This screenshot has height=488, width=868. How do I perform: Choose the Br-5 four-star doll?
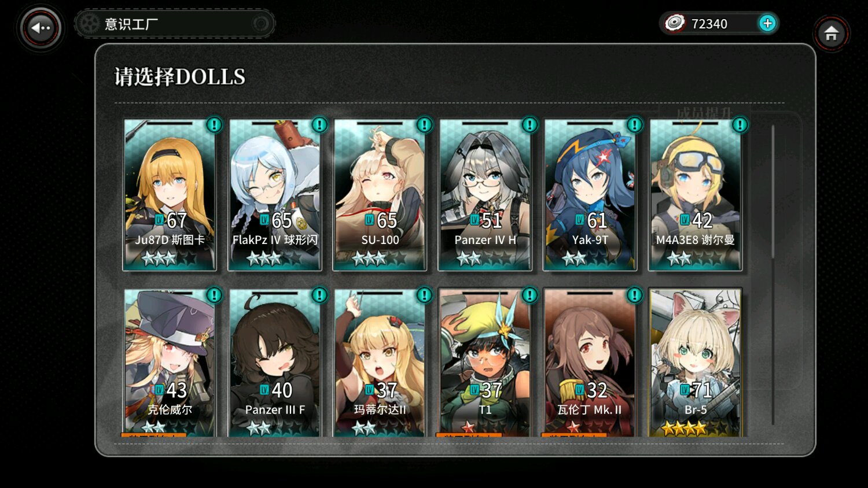695,363
